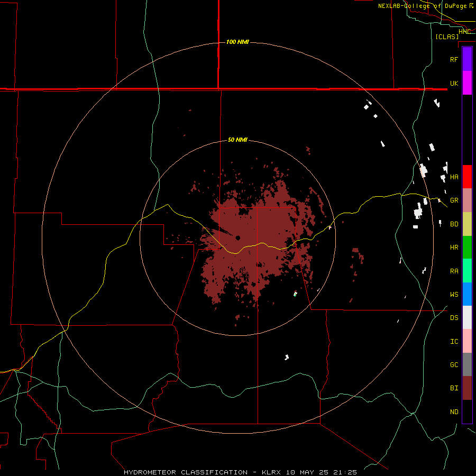476x476 pixels.
Task: Click the black radar site dot at center
Action: click(238, 237)
